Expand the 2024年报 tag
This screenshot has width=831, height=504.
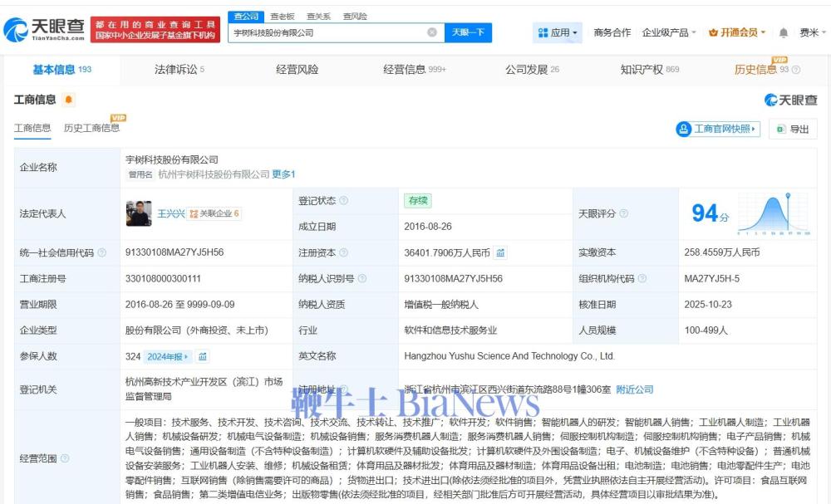coord(168,357)
